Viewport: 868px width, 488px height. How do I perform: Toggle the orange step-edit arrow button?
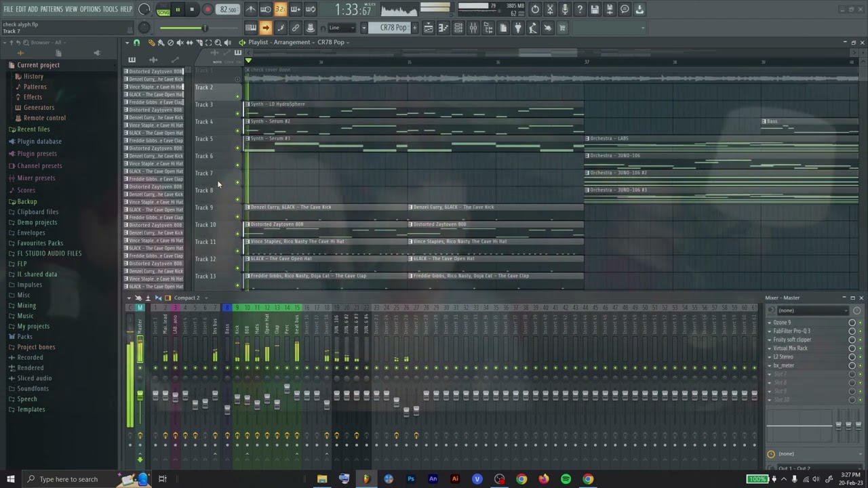point(266,28)
